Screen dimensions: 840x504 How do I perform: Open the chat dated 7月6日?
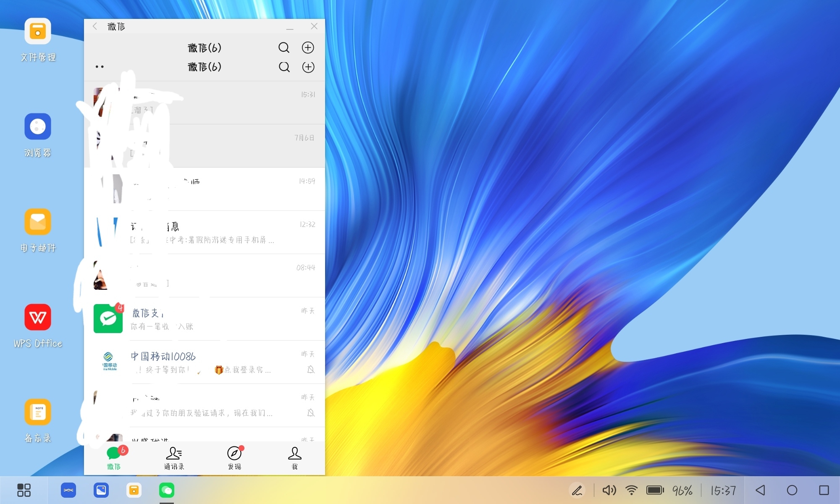pos(205,146)
